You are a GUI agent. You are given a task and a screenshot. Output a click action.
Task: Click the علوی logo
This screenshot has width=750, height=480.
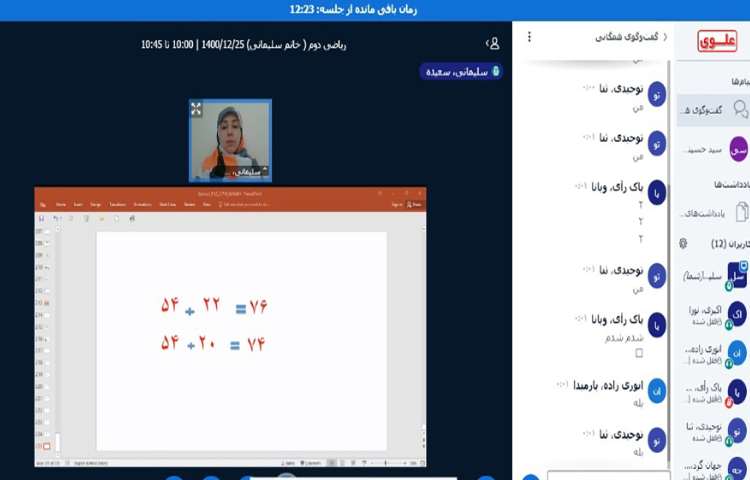tap(717, 41)
